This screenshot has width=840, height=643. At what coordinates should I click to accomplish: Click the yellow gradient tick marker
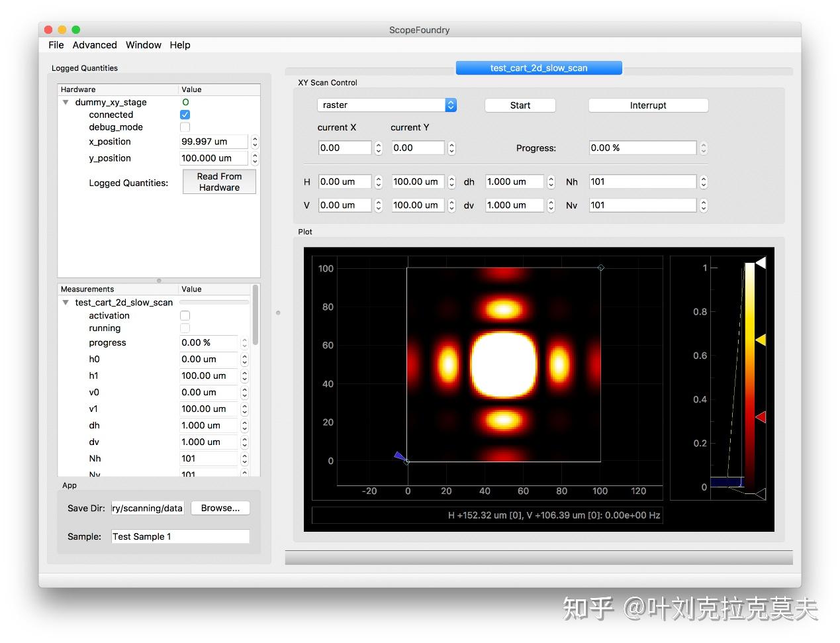tap(761, 340)
